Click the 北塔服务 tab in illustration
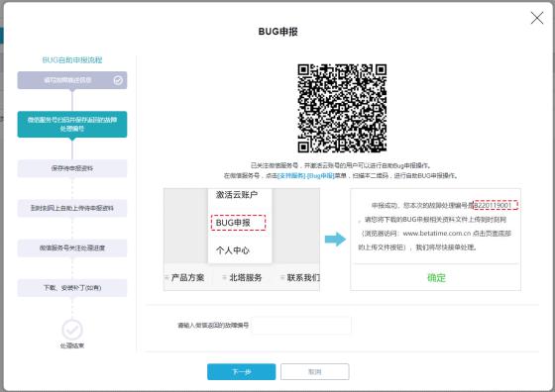 click(246, 278)
